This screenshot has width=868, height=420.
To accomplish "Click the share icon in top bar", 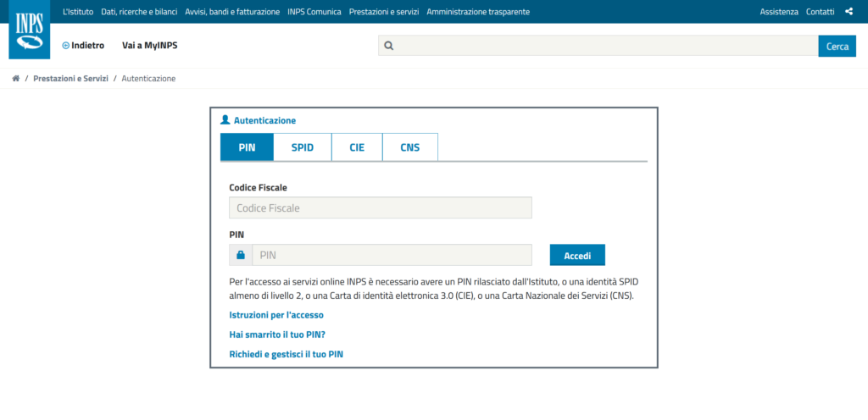I will pos(849,12).
